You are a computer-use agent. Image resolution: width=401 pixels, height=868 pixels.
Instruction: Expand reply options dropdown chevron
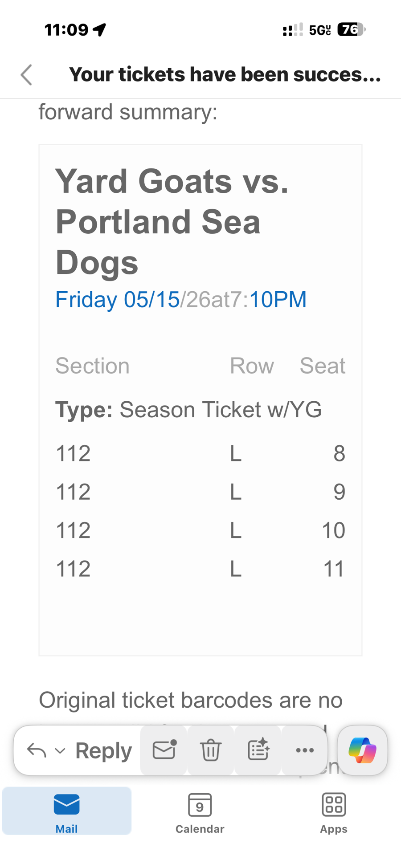pyautogui.click(x=60, y=751)
